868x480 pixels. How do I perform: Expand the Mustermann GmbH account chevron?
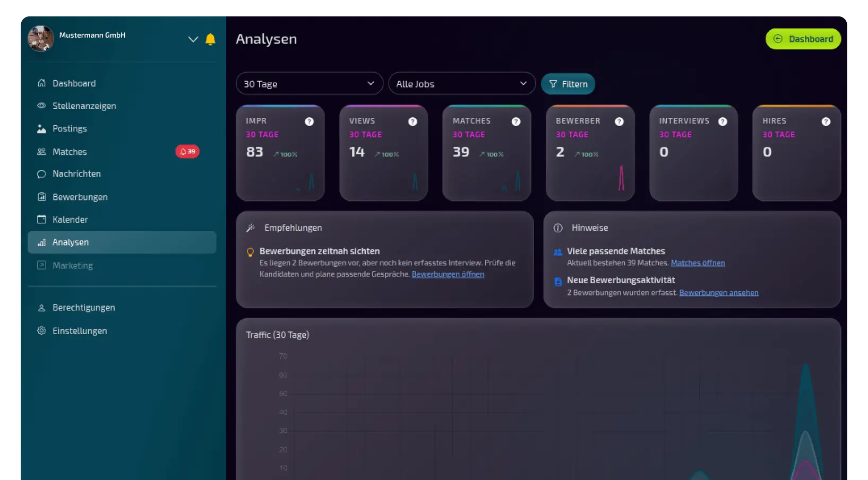pos(193,39)
